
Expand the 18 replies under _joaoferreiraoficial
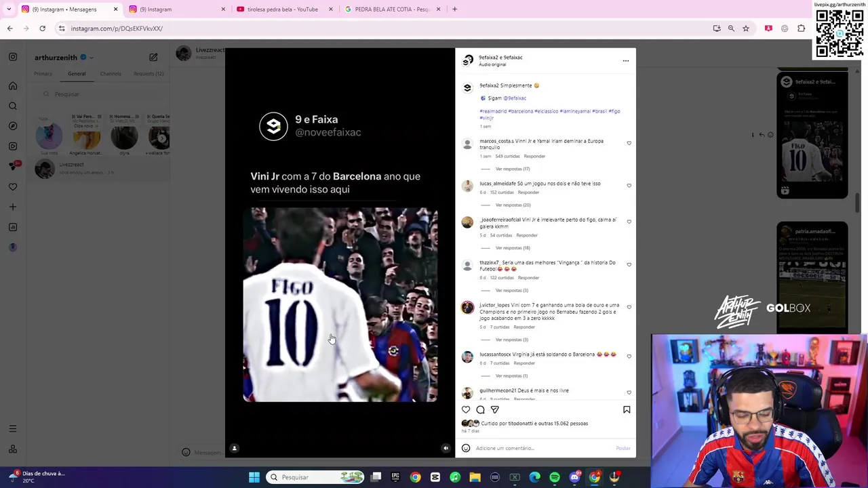click(513, 247)
